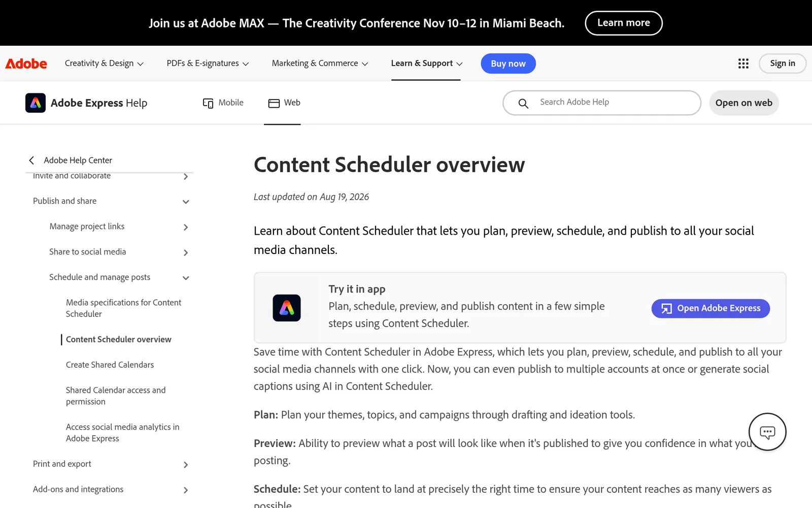Screen dimensions: 812x508
Task: Expand the Invite and collaborate section chevron
Action: [x=186, y=176]
